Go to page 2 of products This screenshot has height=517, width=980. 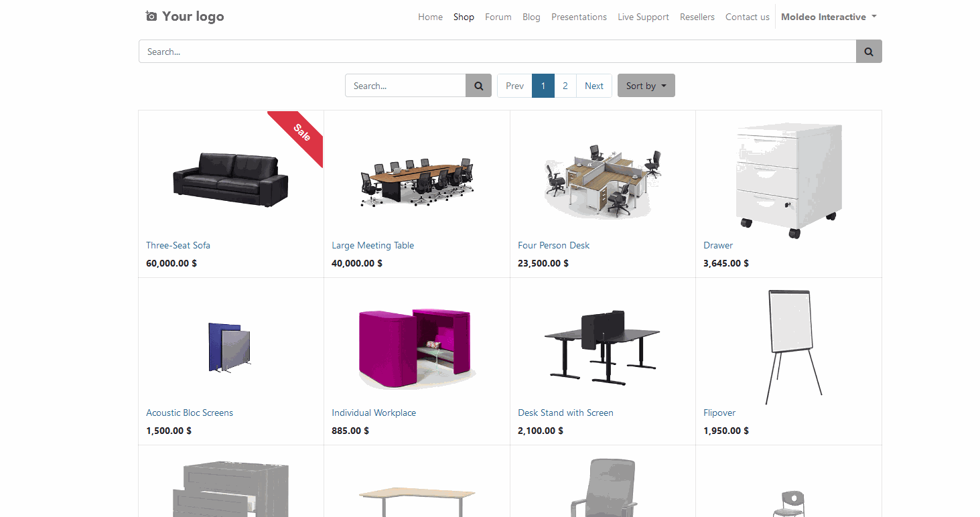point(565,86)
